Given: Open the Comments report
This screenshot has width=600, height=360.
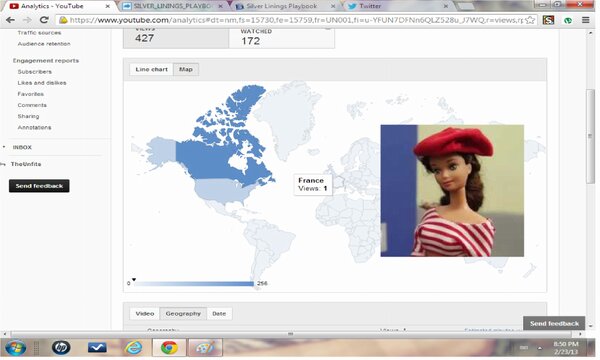Looking at the screenshot, I should [32, 105].
